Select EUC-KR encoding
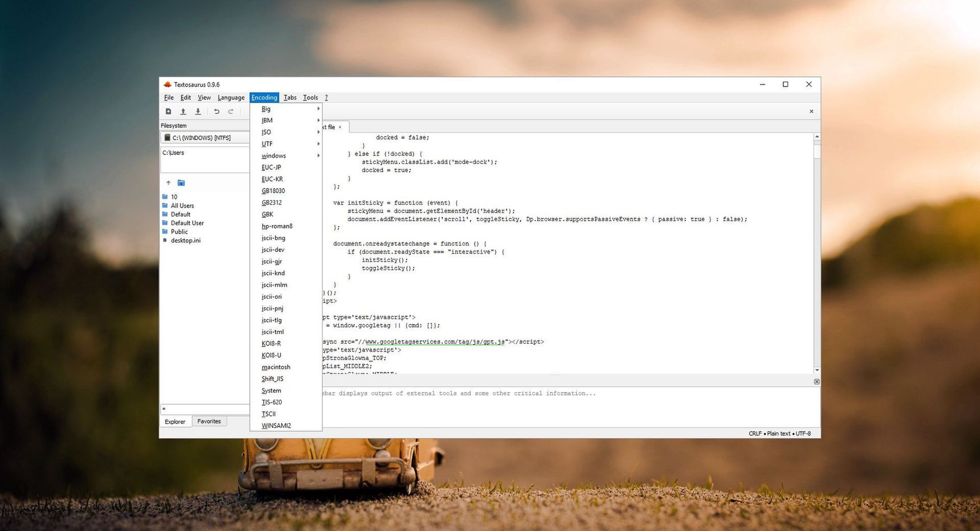This screenshot has width=980, height=531. click(x=286, y=179)
